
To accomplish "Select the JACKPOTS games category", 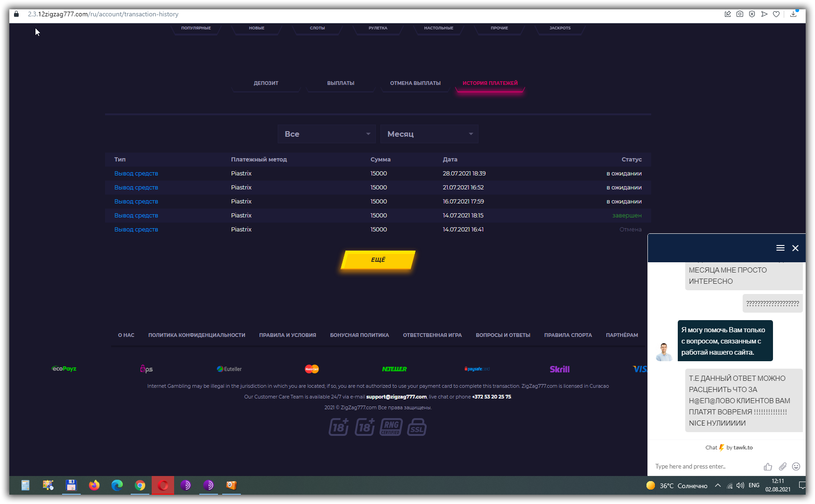I will 560,28.
